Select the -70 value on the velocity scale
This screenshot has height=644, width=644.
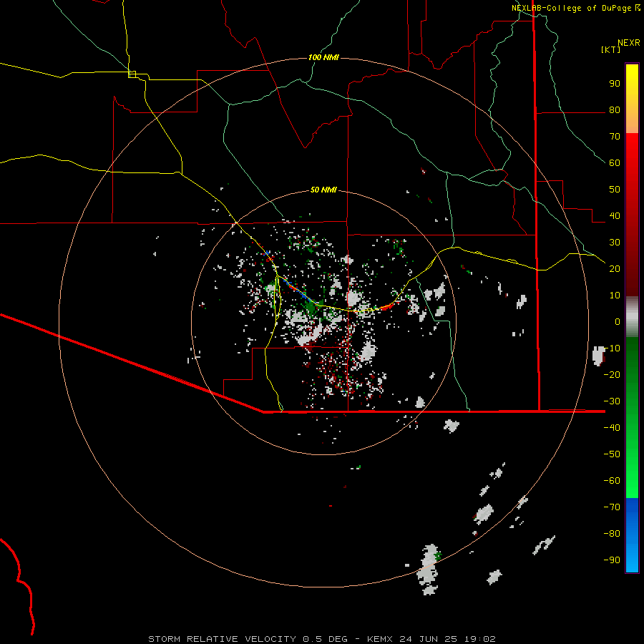(x=612, y=507)
